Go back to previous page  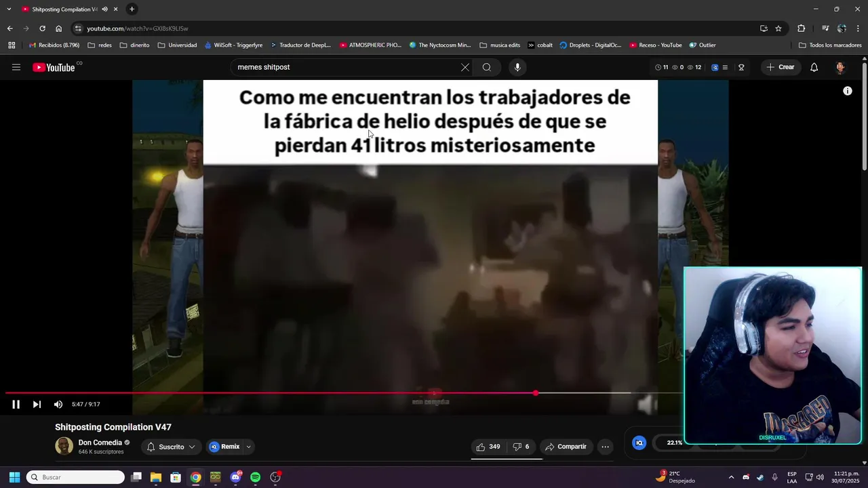click(9, 28)
